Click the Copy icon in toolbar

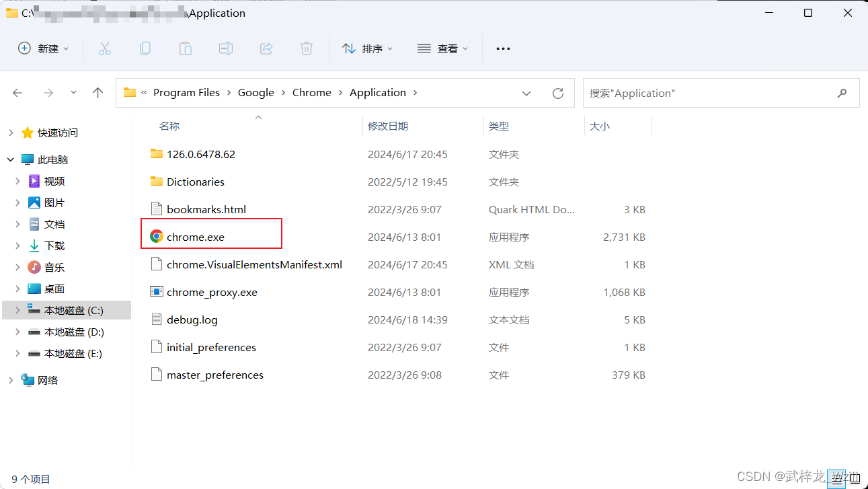(145, 48)
